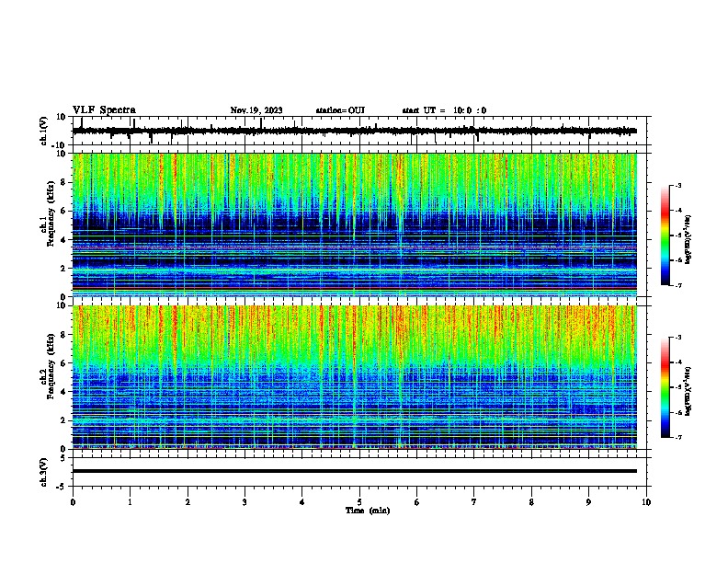
Task: Select the 'Nov.19, 2023' date text
Action: click(x=256, y=110)
